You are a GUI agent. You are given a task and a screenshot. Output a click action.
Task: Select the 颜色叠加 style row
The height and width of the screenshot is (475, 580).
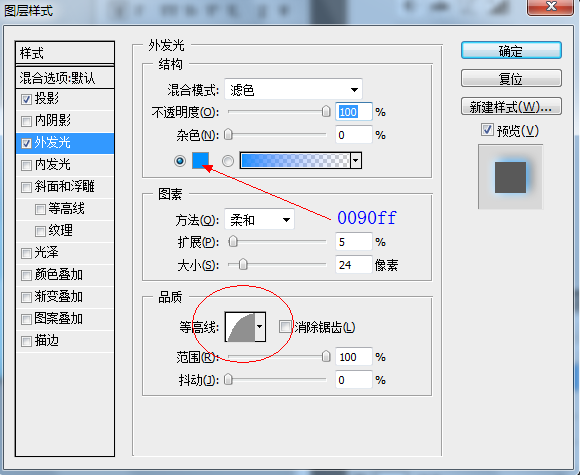(x=65, y=275)
